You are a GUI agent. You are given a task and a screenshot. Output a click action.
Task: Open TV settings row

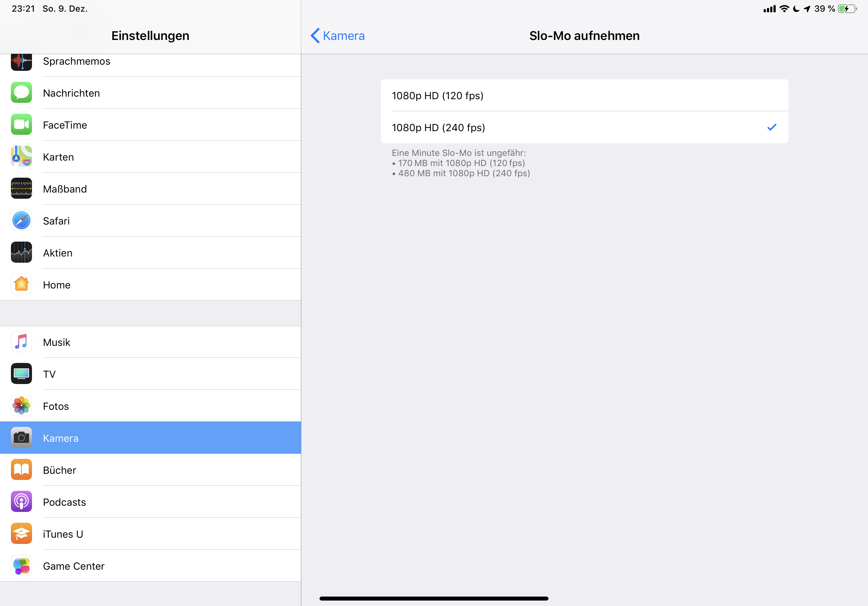pos(150,374)
